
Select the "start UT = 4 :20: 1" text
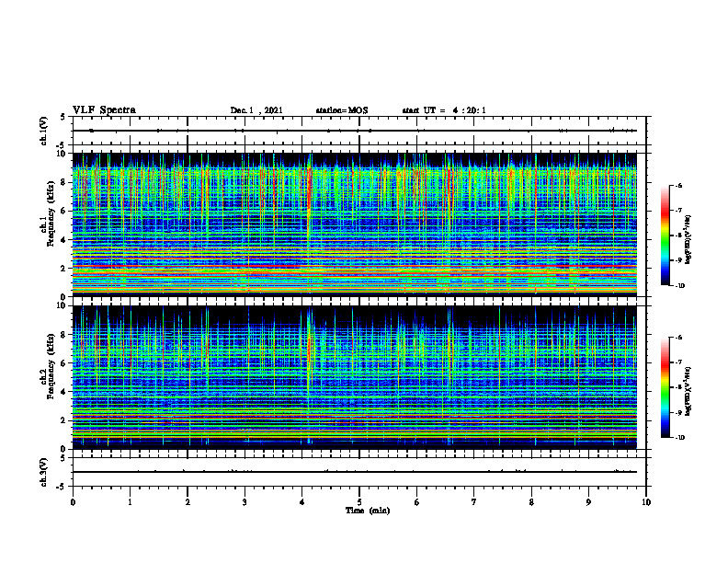(444, 110)
